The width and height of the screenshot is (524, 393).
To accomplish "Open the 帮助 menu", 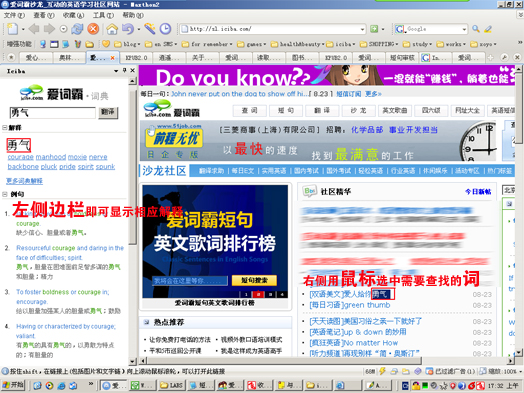I will (133, 15).
